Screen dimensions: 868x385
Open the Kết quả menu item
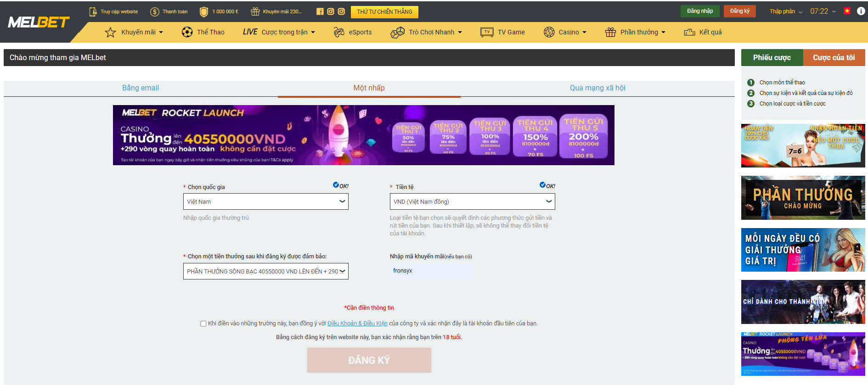click(710, 32)
